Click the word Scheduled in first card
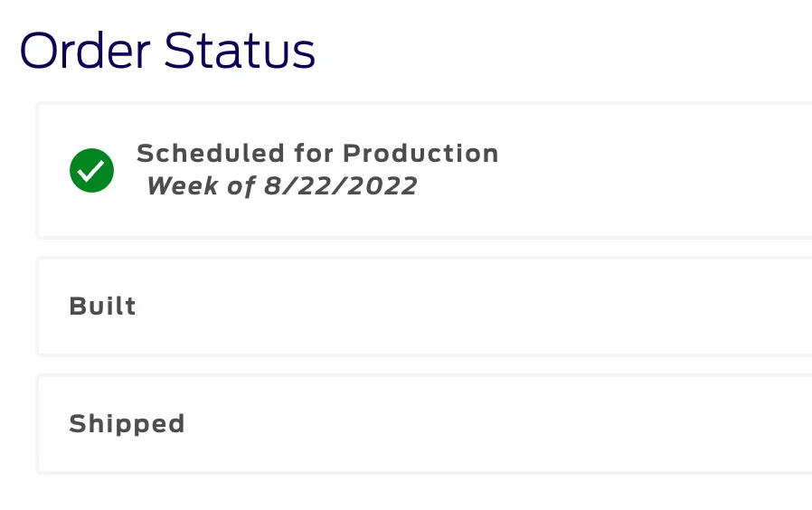This screenshot has height=510, width=812. click(211, 153)
